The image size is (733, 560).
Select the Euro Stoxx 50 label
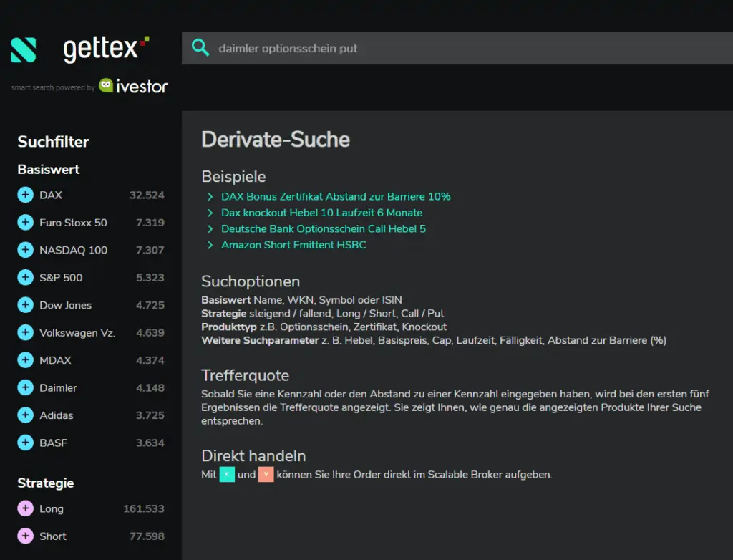coord(73,223)
